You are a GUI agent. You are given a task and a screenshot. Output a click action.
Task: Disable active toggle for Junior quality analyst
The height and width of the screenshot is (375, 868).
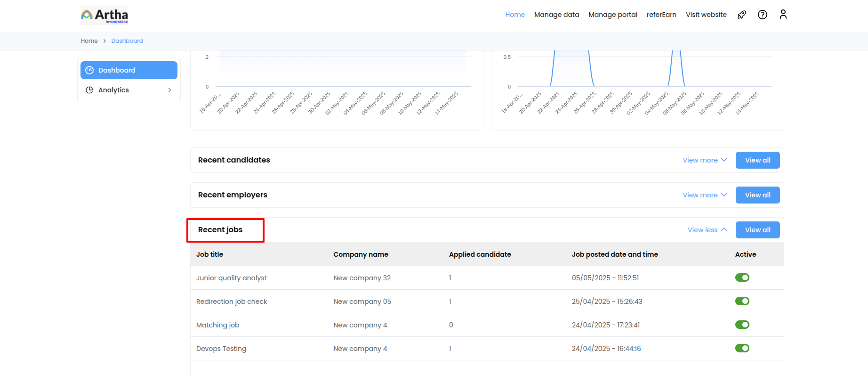742,277
